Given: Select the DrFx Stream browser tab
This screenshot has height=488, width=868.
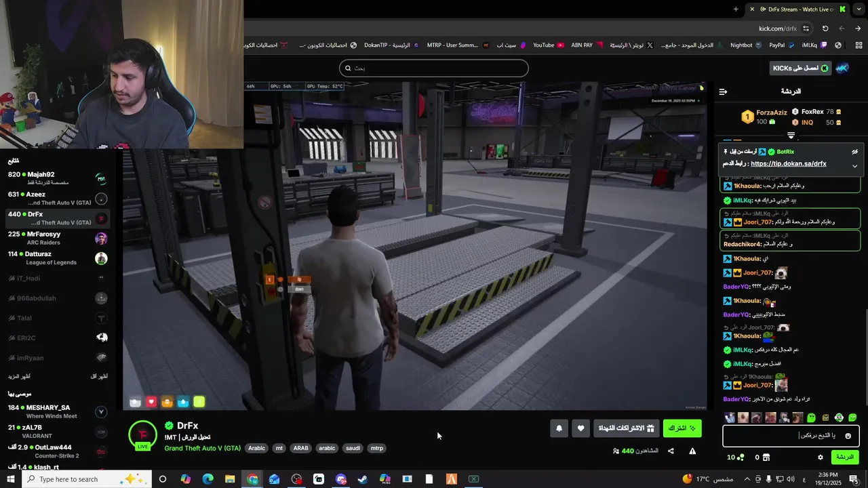Looking at the screenshot, I should (x=798, y=9).
